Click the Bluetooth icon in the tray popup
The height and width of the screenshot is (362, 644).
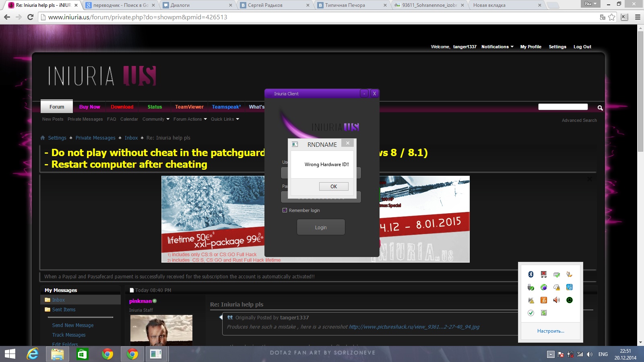(531, 274)
